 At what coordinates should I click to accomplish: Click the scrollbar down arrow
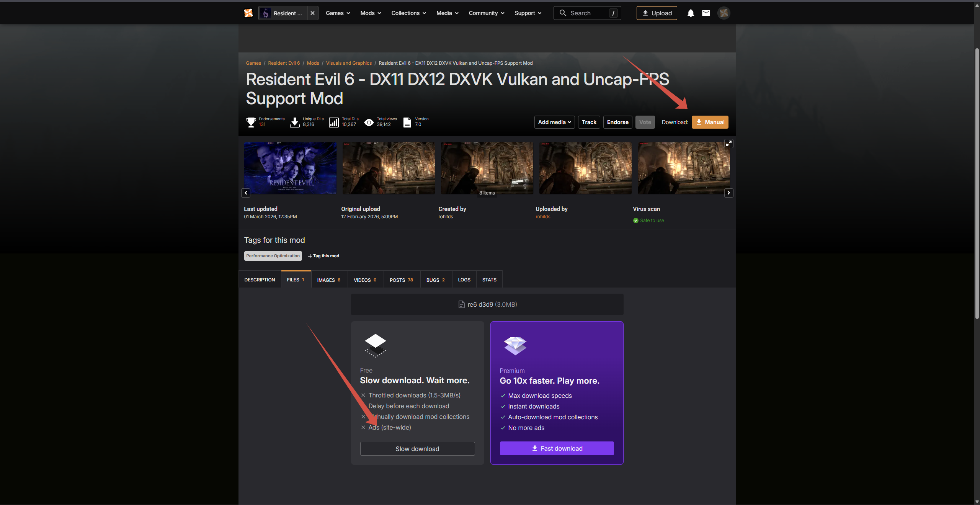tap(977, 502)
